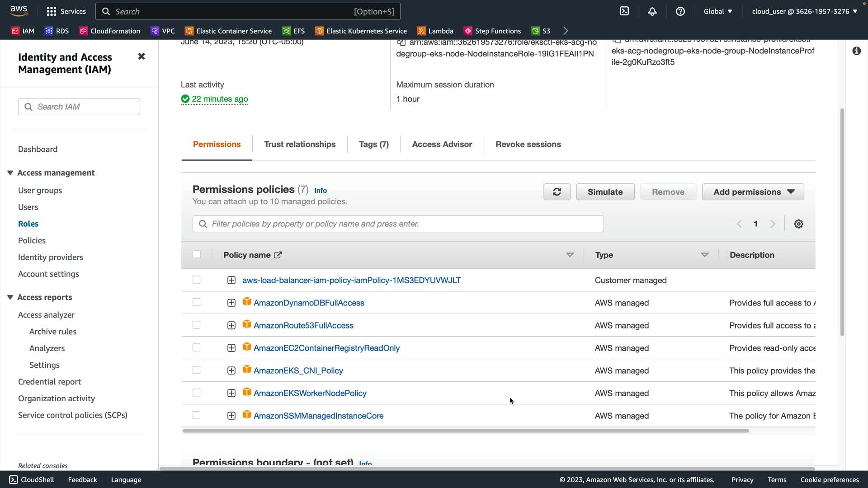Open the AmazonEKSWorkerNodePolicy link
The image size is (868, 488).
310,393
